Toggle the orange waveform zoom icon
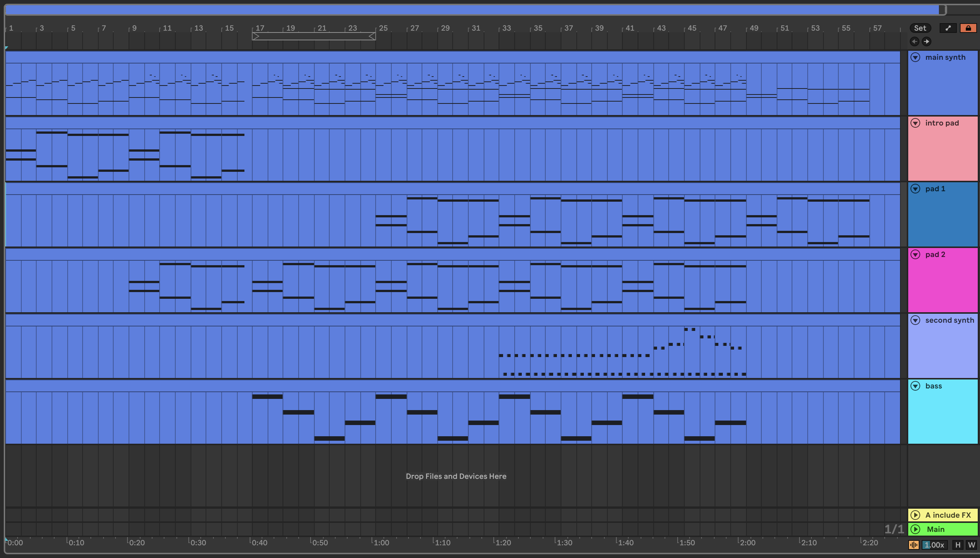This screenshot has width=980, height=558. [914, 545]
